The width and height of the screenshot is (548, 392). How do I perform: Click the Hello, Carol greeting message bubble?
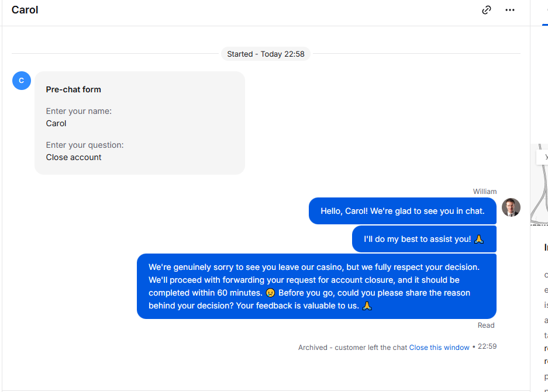tap(402, 211)
